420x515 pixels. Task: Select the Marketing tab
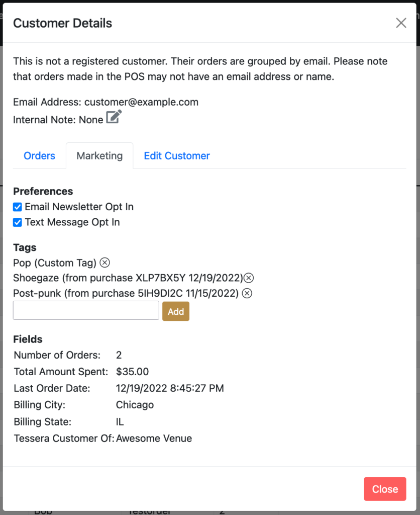(x=99, y=156)
